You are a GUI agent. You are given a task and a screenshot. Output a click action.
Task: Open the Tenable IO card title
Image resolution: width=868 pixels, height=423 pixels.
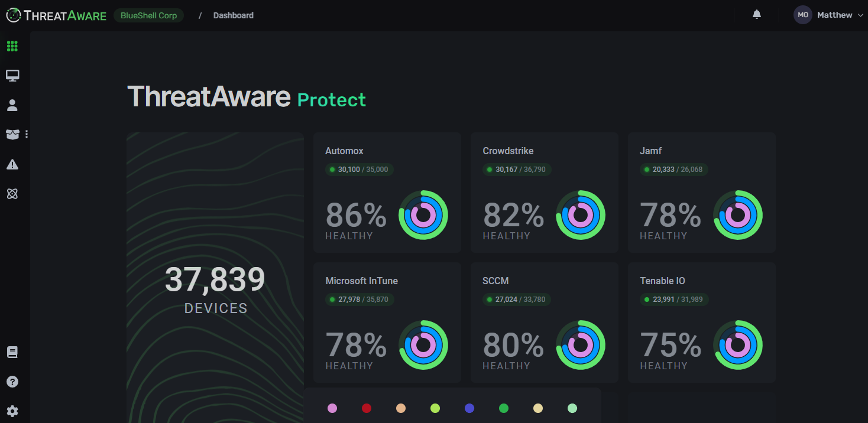coord(662,281)
